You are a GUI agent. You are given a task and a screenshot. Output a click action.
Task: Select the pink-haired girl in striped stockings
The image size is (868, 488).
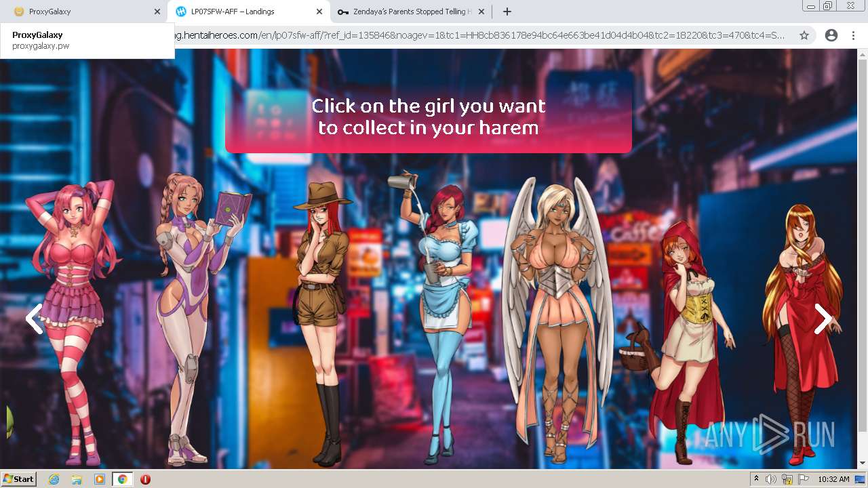click(x=73, y=322)
